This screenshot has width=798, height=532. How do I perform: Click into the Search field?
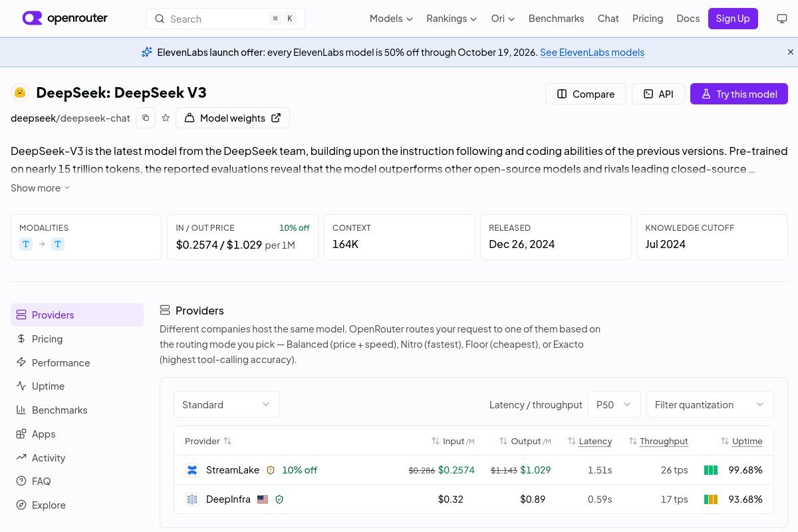(x=225, y=19)
